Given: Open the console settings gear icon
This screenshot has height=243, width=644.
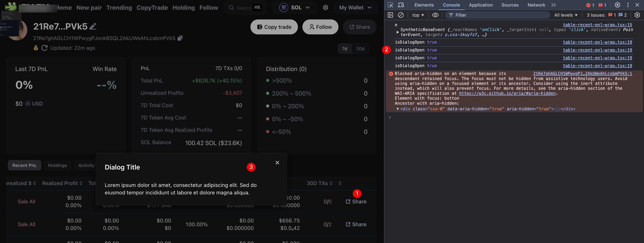Looking at the screenshot, I should tap(637, 15).
